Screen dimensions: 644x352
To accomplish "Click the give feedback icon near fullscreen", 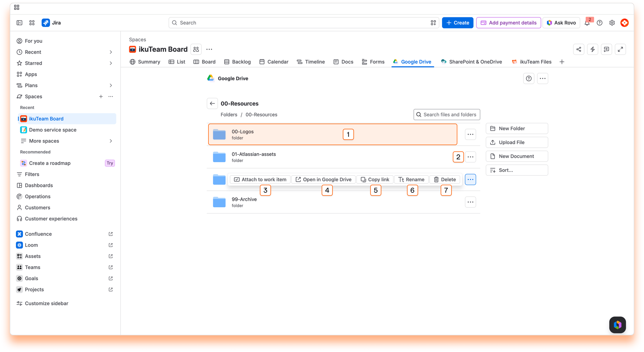I will tap(607, 49).
